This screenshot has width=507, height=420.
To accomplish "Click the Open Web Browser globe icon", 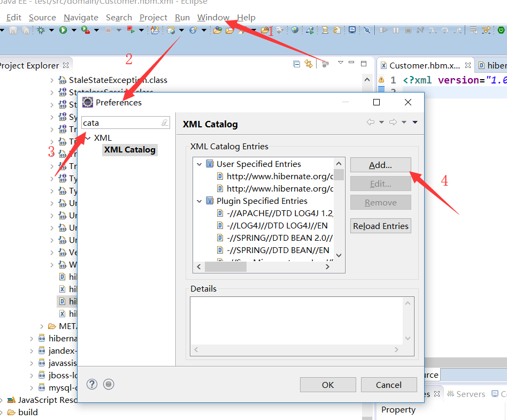I will [295, 30].
